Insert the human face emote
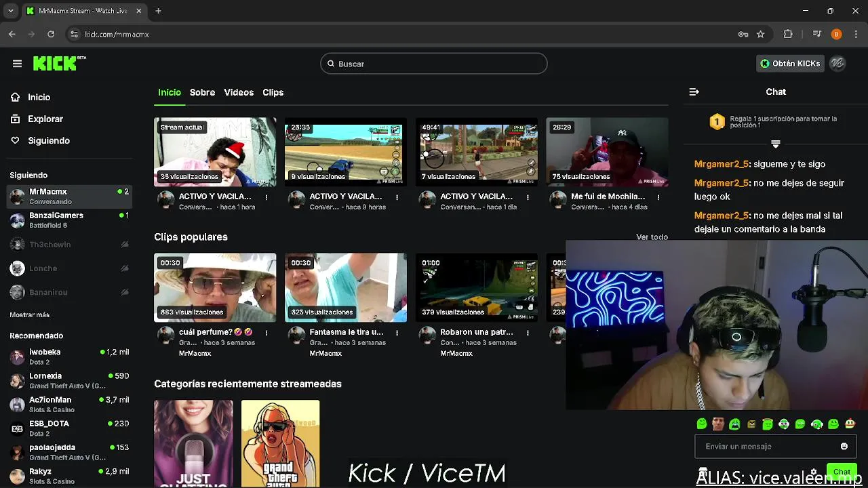This screenshot has width=868, height=488. [718, 424]
